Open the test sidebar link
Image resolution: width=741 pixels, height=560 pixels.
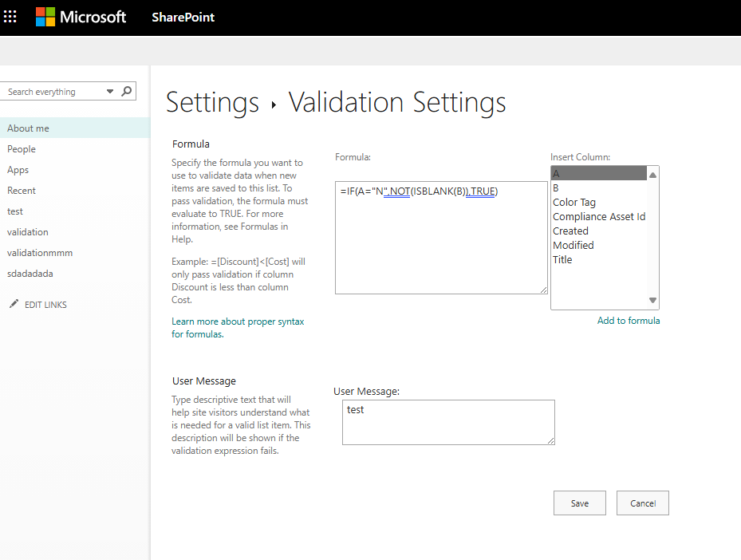[x=14, y=211]
